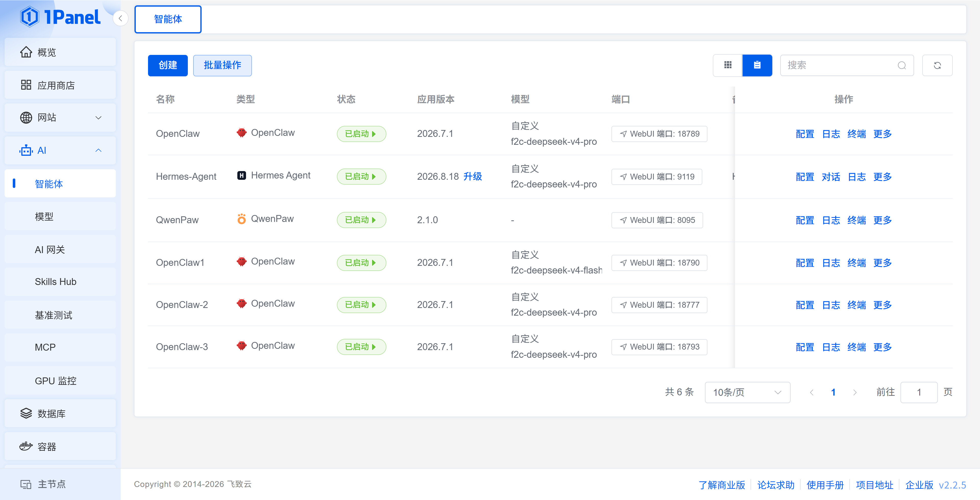Open 更多 menu for Hermes-Agent row
Image resolution: width=980 pixels, height=500 pixels.
click(882, 177)
